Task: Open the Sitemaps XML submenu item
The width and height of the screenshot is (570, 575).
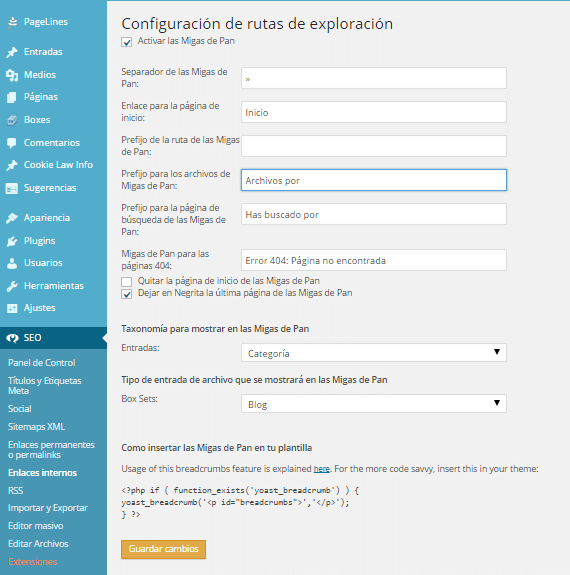Action: [37, 427]
